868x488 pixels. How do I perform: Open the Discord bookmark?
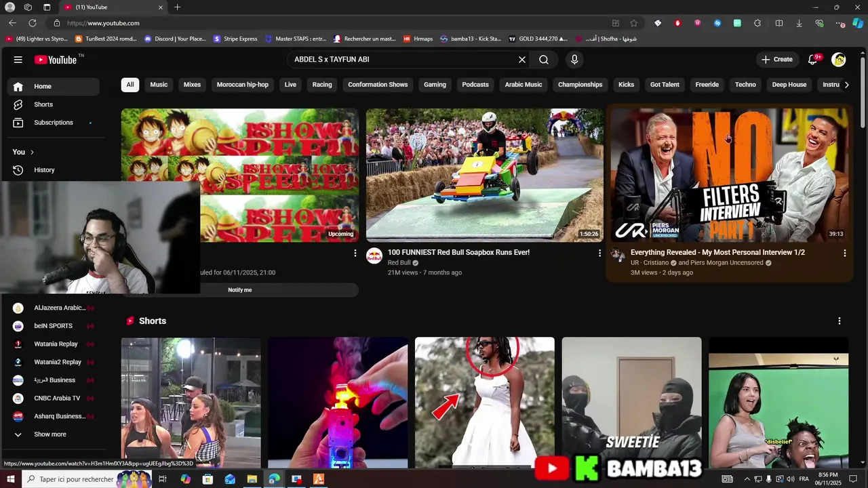tap(175, 39)
